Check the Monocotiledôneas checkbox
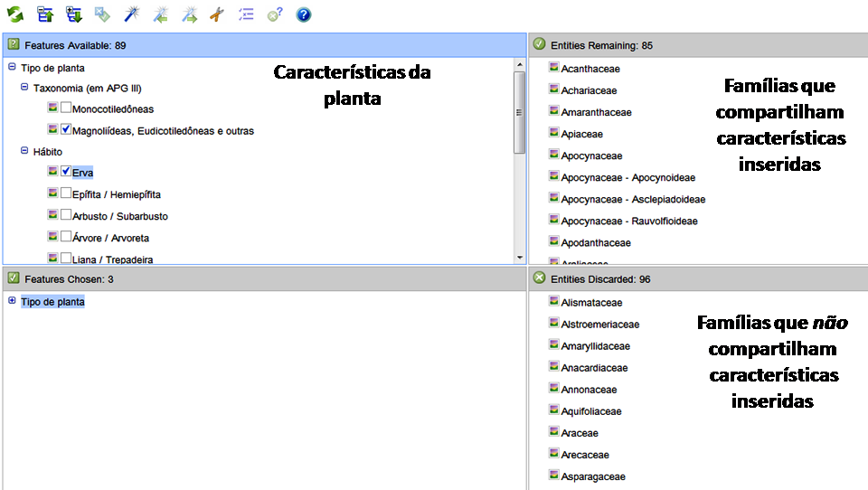Screen dimensions: 868x490 click(66, 108)
